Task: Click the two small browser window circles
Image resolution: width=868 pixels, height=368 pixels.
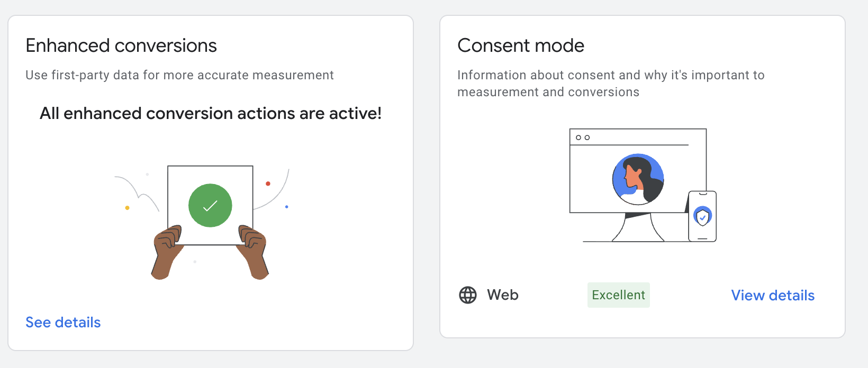Action: click(x=583, y=137)
